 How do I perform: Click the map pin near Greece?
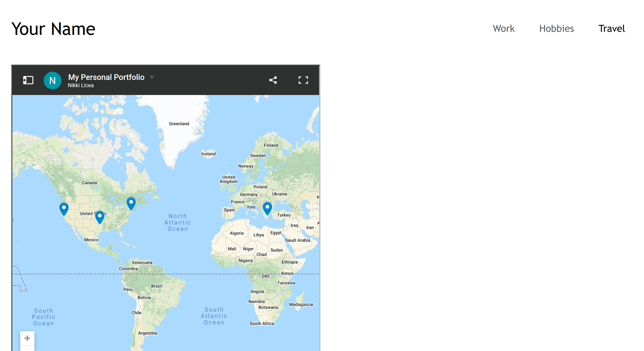point(267,208)
